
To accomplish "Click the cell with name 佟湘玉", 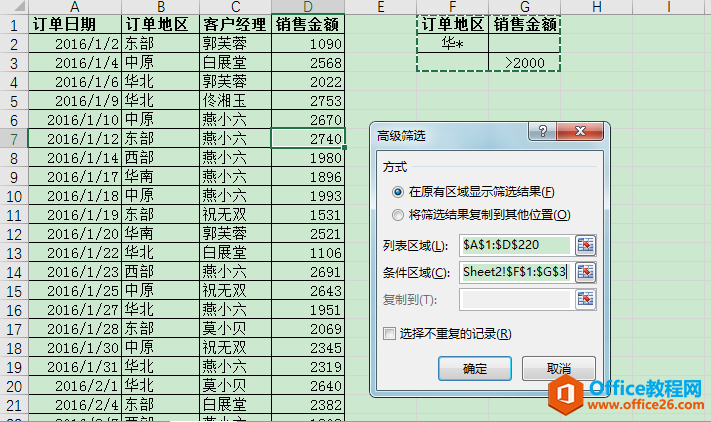I will coord(235,101).
